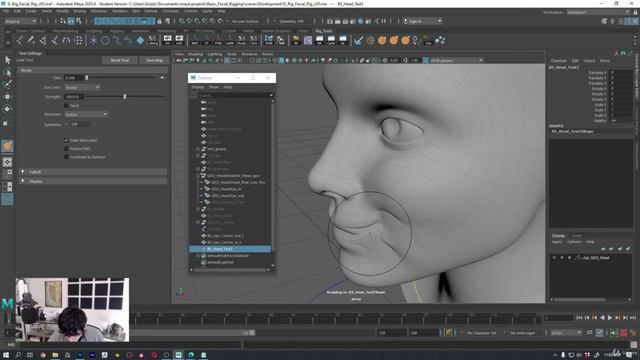The height and width of the screenshot is (360, 640).
Task: Click the Reset Tool button
Action: 120,60
